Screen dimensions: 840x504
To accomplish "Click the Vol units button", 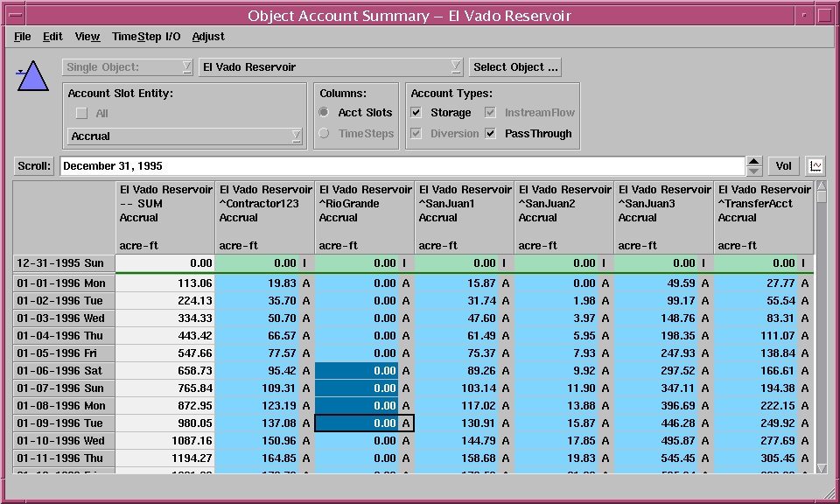I will 783,166.
